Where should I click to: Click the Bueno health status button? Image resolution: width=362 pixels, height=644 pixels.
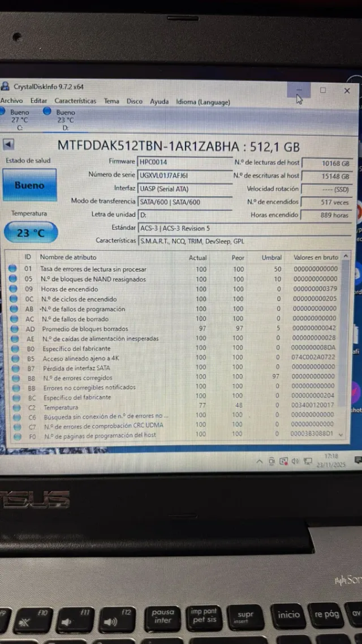click(x=29, y=185)
